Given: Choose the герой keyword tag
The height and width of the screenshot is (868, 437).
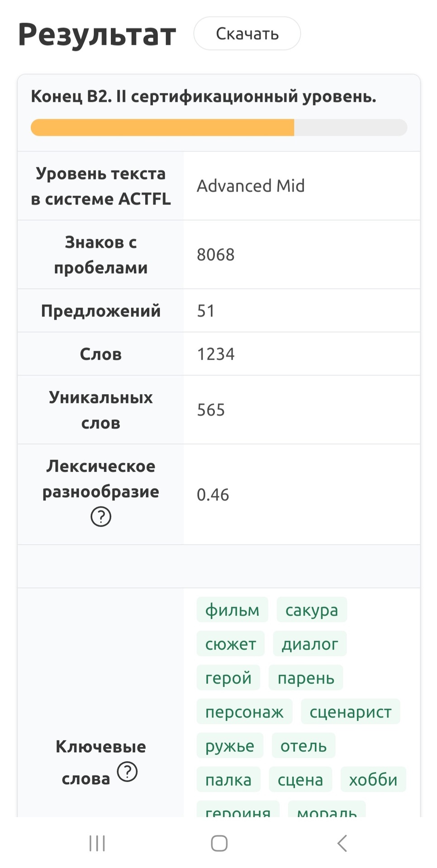Looking at the screenshot, I should pos(228,678).
